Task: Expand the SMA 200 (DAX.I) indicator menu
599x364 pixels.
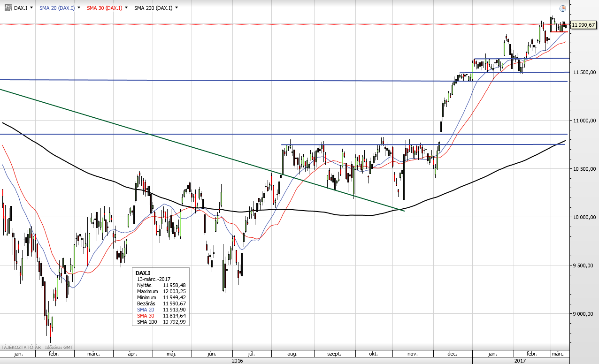Action: (x=176, y=8)
